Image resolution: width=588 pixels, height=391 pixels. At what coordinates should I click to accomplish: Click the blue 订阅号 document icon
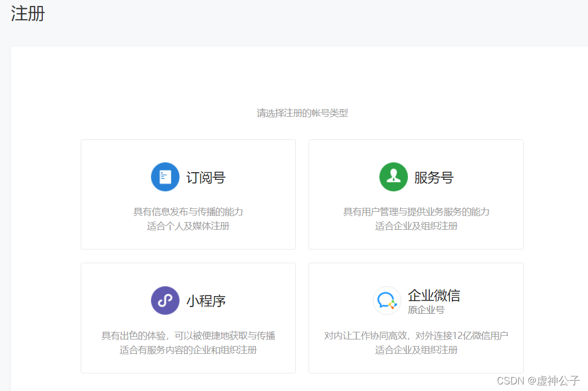[x=165, y=177]
